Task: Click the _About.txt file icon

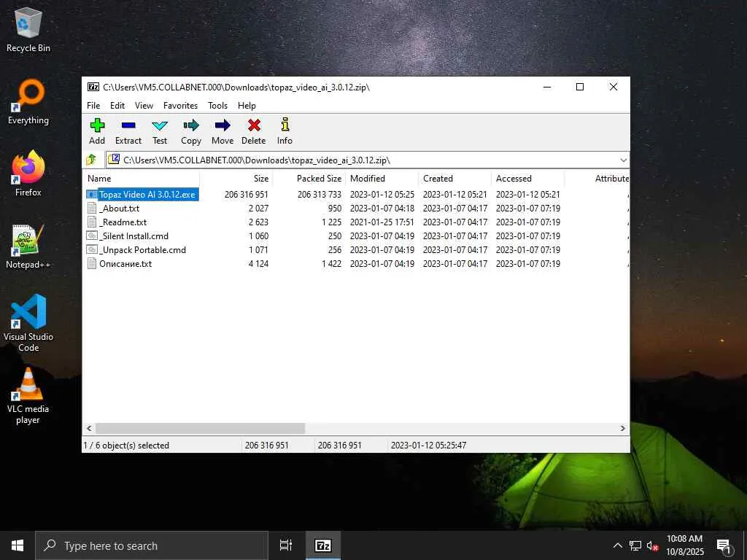Action: 92,208
